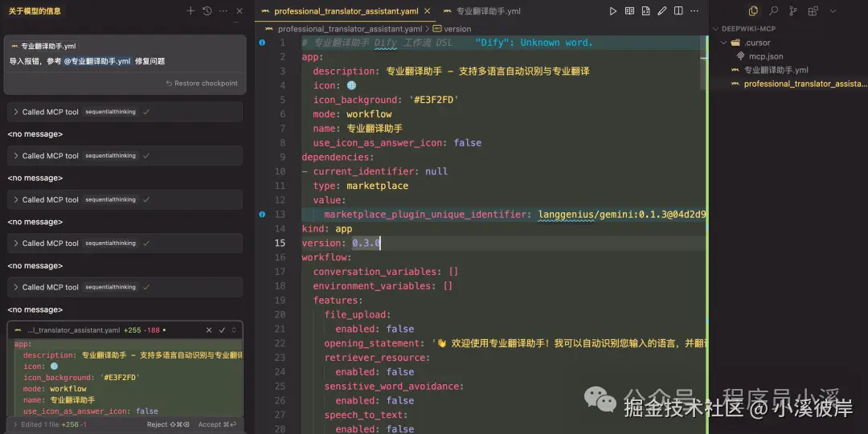Screen dimensions: 868x434
Task: Expand the last Called MCP tool row
Action: point(125,287)
